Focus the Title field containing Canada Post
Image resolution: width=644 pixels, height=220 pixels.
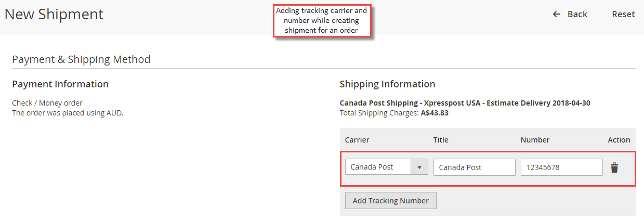pyautogui.click(x=475, y=167)
